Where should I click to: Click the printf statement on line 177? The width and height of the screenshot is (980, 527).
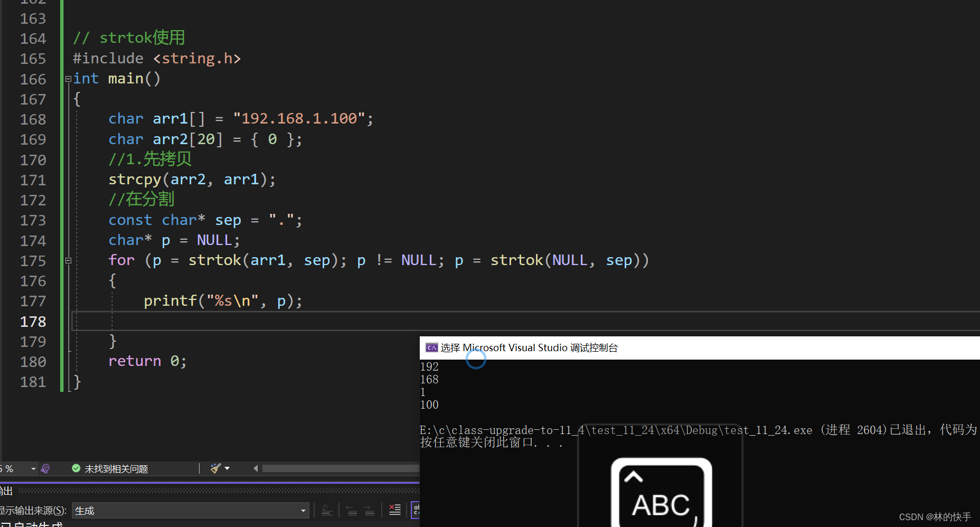(x=223, y=301)
